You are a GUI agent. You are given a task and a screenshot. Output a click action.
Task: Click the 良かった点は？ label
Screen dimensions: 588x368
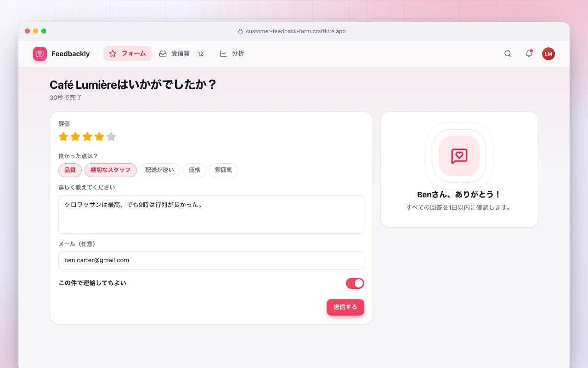(79, 156)
